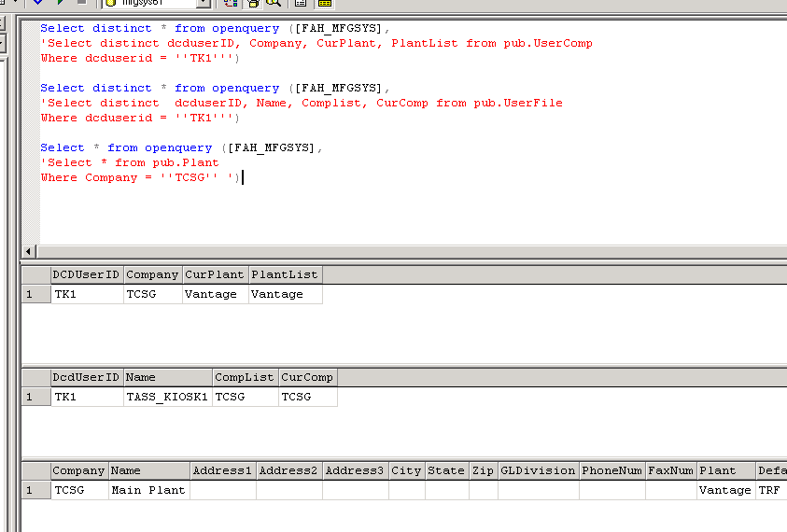Click the FaxNum column header
This screenshot has height=532, width=787.
(671, 470)
